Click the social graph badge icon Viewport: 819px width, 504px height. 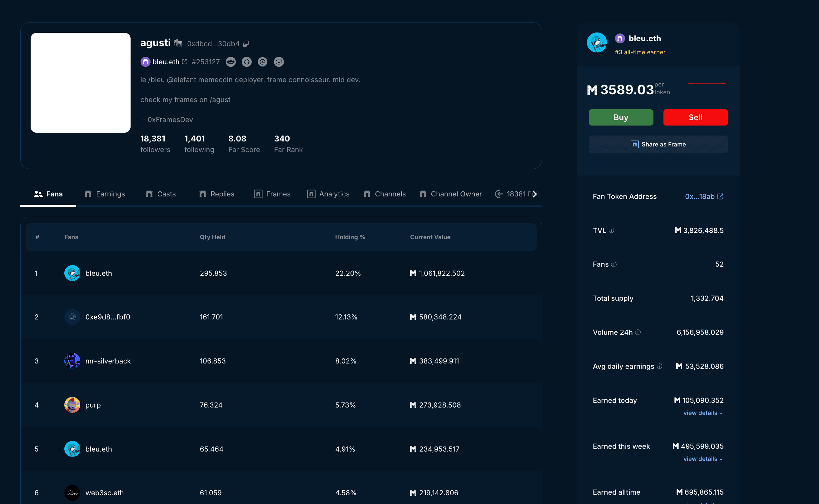tap(279, 62)
